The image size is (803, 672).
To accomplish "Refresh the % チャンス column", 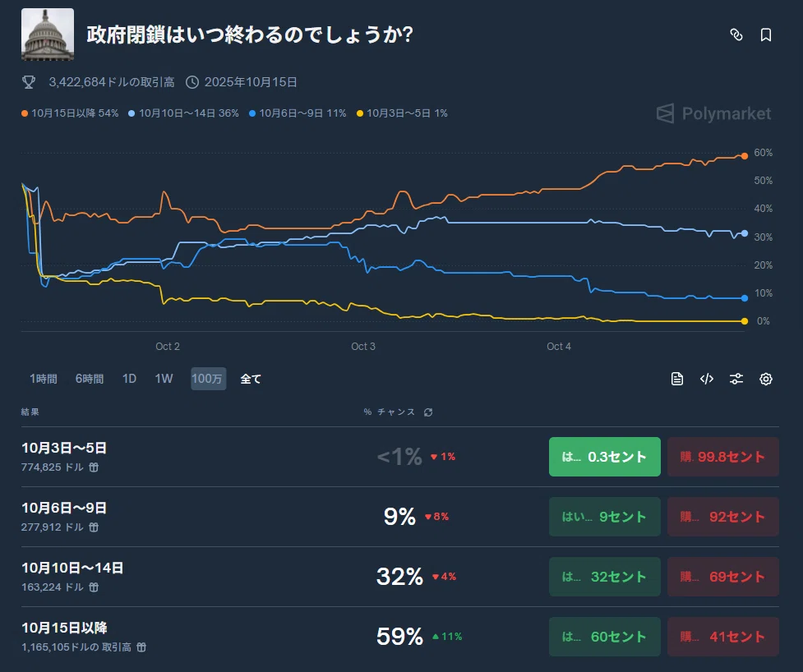I will click(428, 412).
